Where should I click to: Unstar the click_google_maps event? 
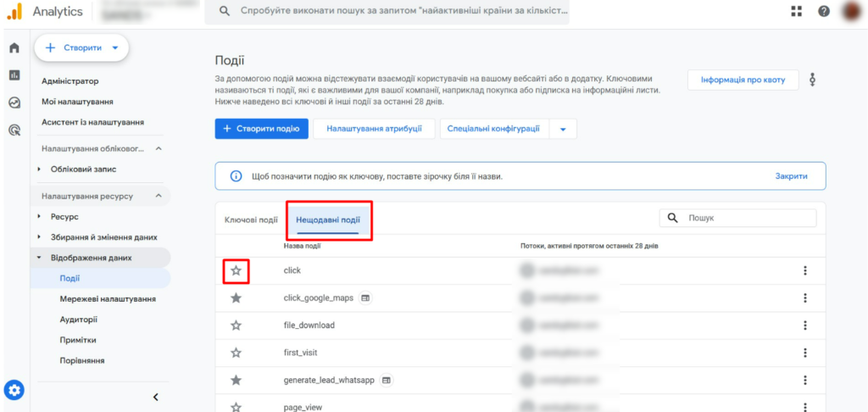[x=236, y=298]
